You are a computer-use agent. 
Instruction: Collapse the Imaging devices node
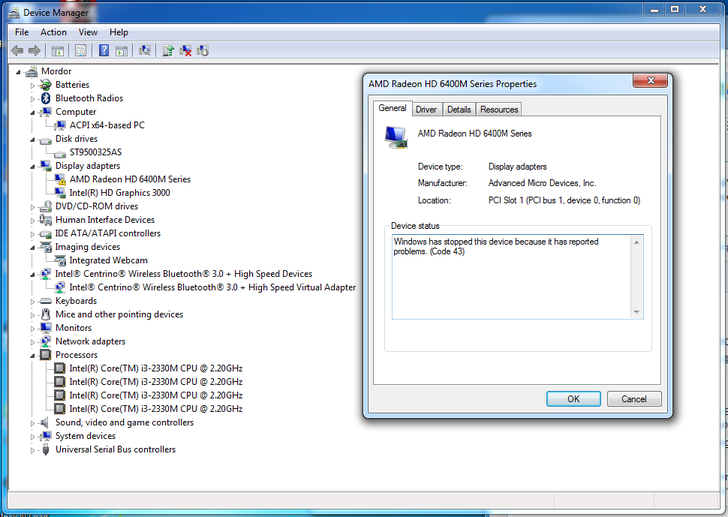[x=32, y=247]
